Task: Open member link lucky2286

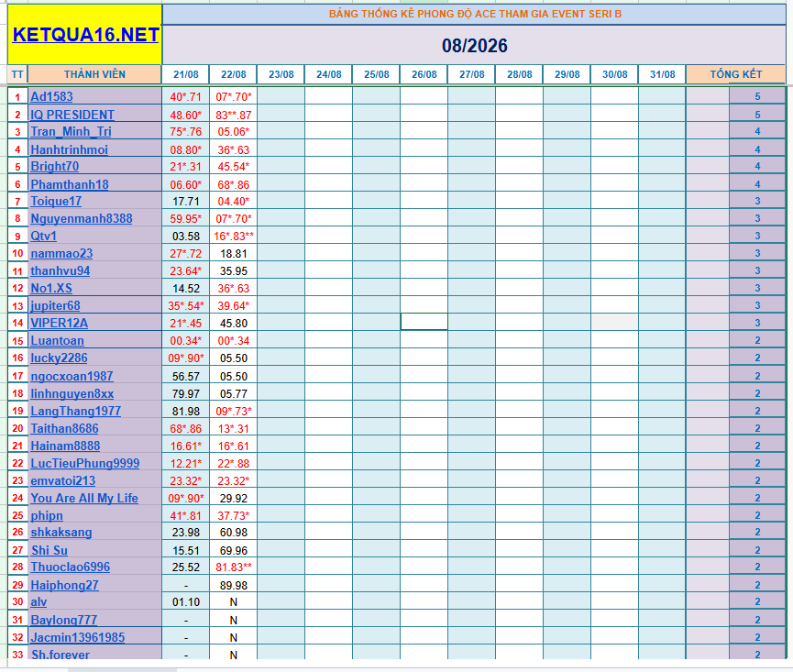Action: (x=59, y=358)
